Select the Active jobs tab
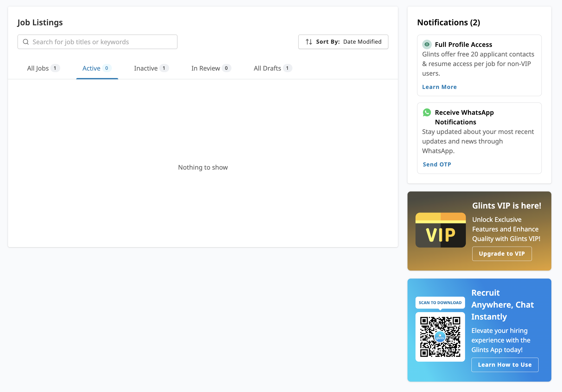Screen dimensions: 562x392 [x=97, y=68]
